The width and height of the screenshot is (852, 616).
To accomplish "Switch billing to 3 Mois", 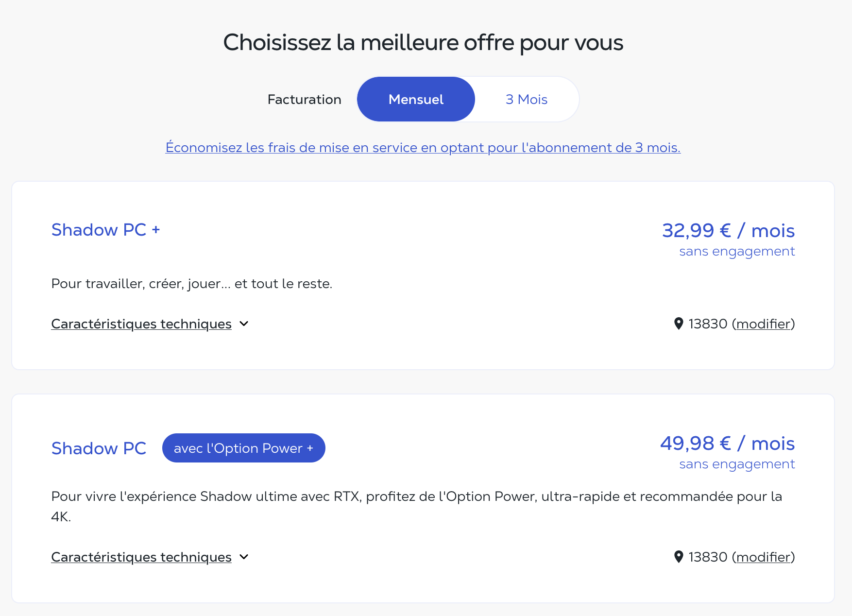I will [x=527, y=99].
